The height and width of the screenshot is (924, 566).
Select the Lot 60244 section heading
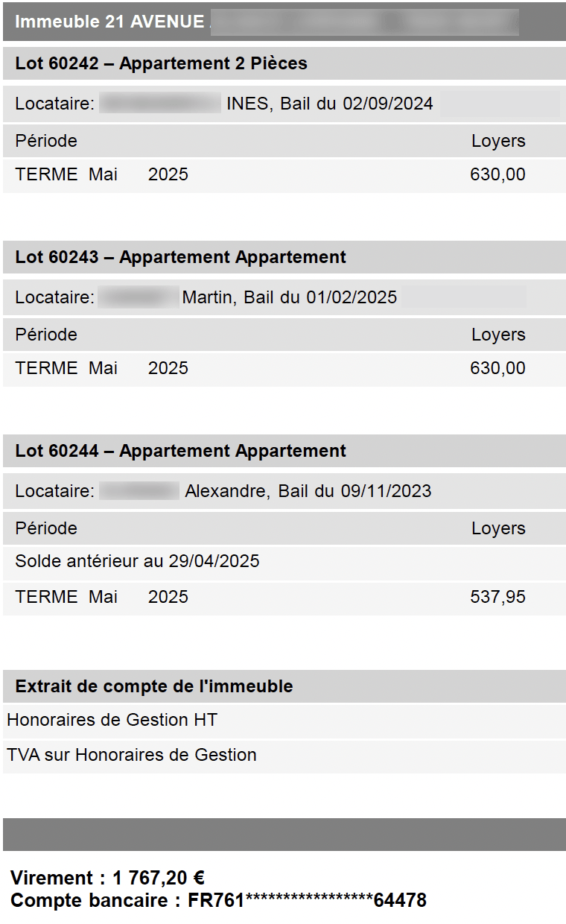[180, 451]
